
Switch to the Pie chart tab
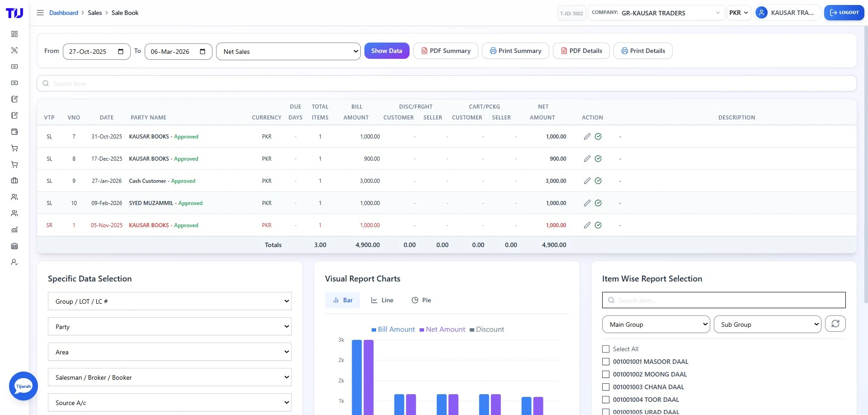pyautogui.click(x=421, y=300)
